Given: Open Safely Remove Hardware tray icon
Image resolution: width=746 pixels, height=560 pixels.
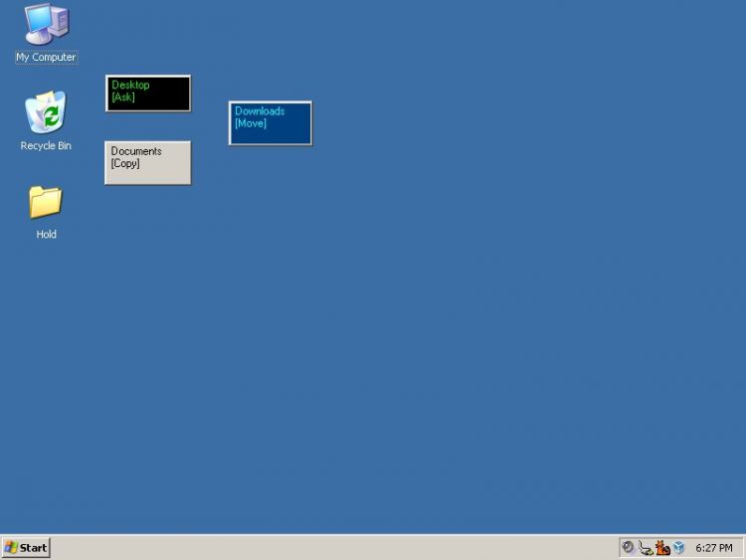Looking at the screenshot, I should [x=646, y=548].
